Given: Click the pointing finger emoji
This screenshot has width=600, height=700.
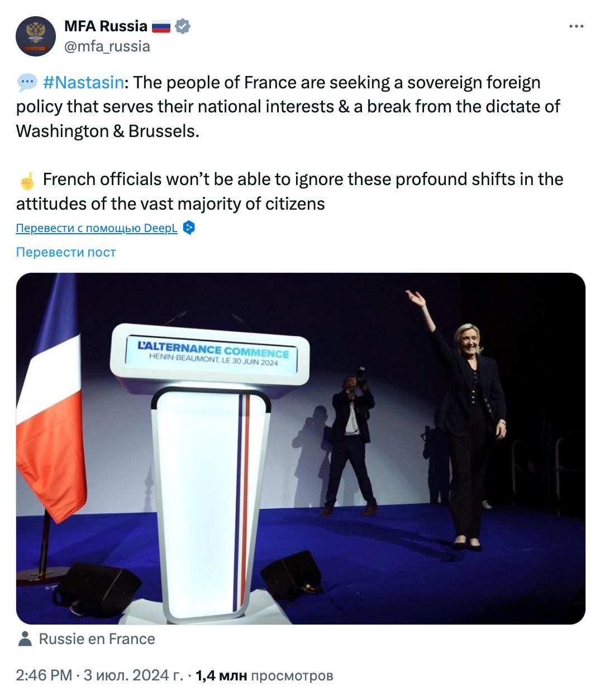Looking at the screenshot, I should click(27, 179).
